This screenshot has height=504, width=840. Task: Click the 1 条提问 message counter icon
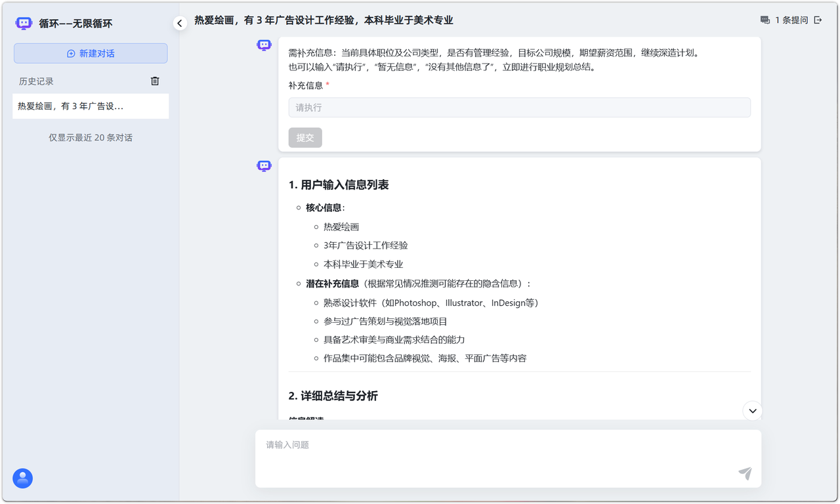pyautogui.click(x=765, y=20)
